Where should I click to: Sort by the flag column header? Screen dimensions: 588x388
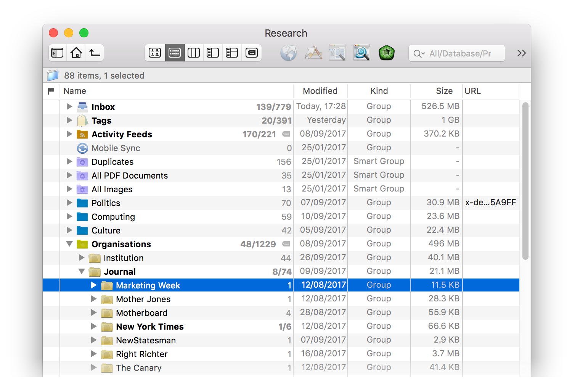point(51,91)
